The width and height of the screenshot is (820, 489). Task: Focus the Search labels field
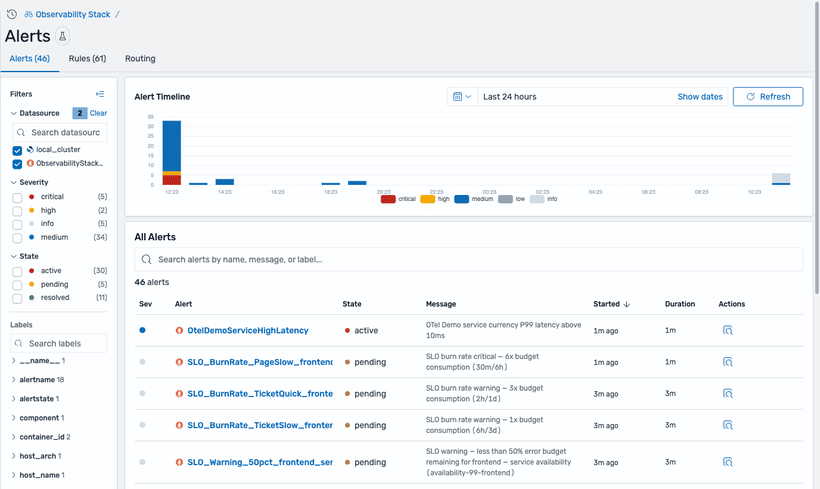pos(59,344)
